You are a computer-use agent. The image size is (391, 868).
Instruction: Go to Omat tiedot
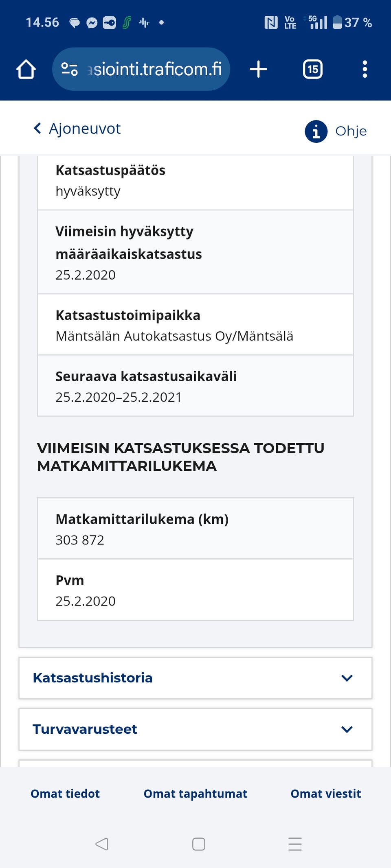pyautogui.click(x=65, y=793)
